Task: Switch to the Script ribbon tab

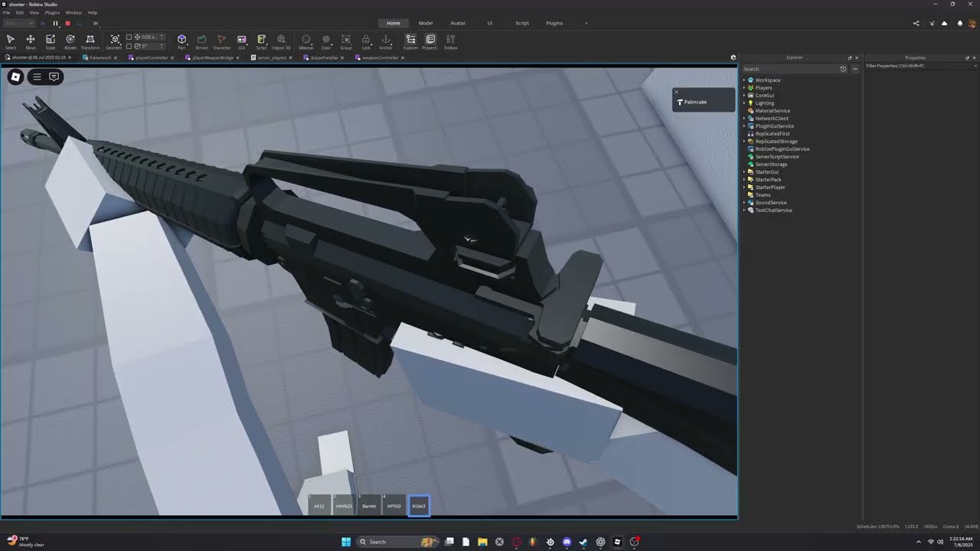Action: point(522,23)
